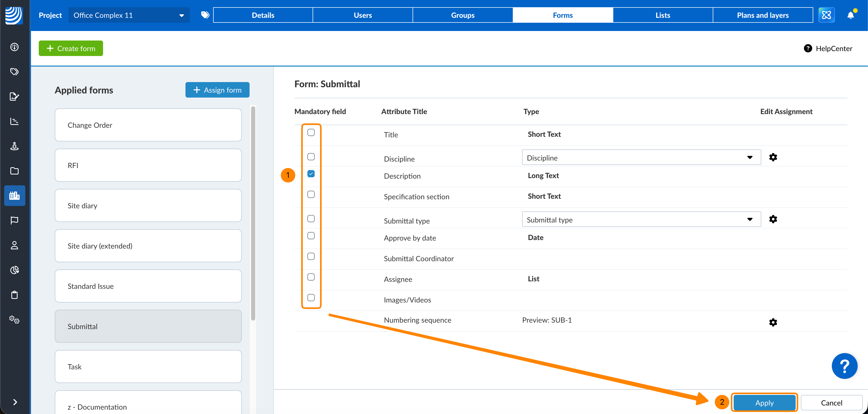Open the folder icon in sidebar
Image resolution: width=868 pixels, height=414 pixels.
pyautogui.click(x=14, y=171)
